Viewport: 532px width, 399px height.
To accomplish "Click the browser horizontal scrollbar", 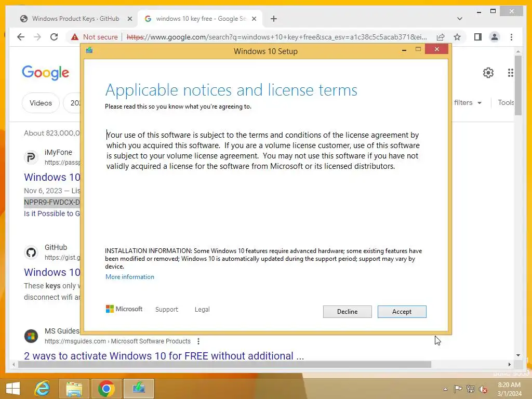I will [x=224, y=364].
